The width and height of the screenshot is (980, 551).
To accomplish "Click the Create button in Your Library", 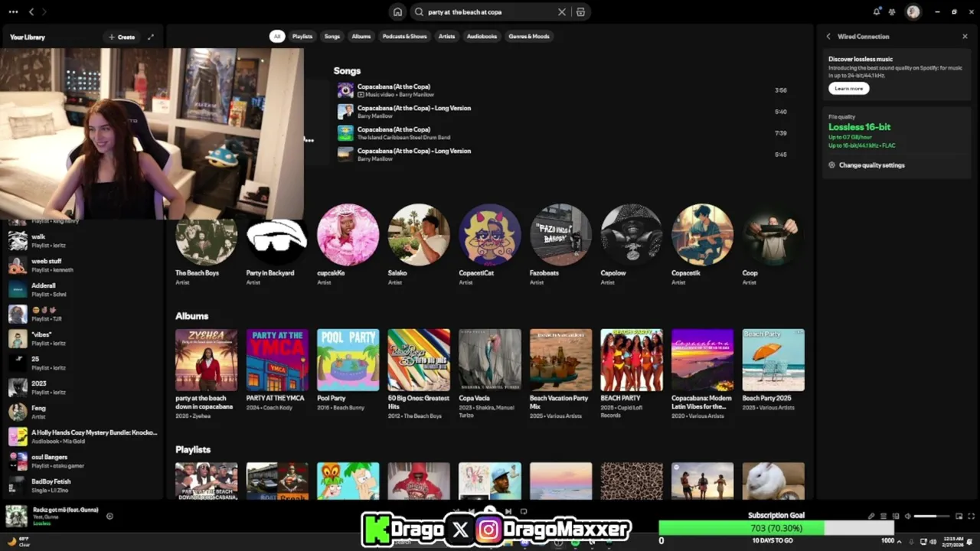I will pyautogui.click(x=122, y=37).
